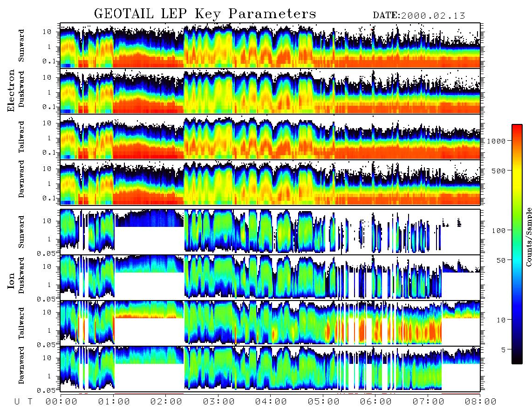The height and width of the screenshot is (410, 532).
Task: Click inside the Ion Dawnward spectrogram panel
Action: coord(270,369)
